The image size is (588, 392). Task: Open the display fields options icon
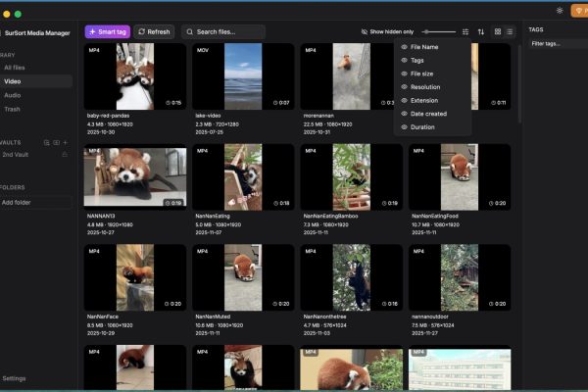[465, 32]
